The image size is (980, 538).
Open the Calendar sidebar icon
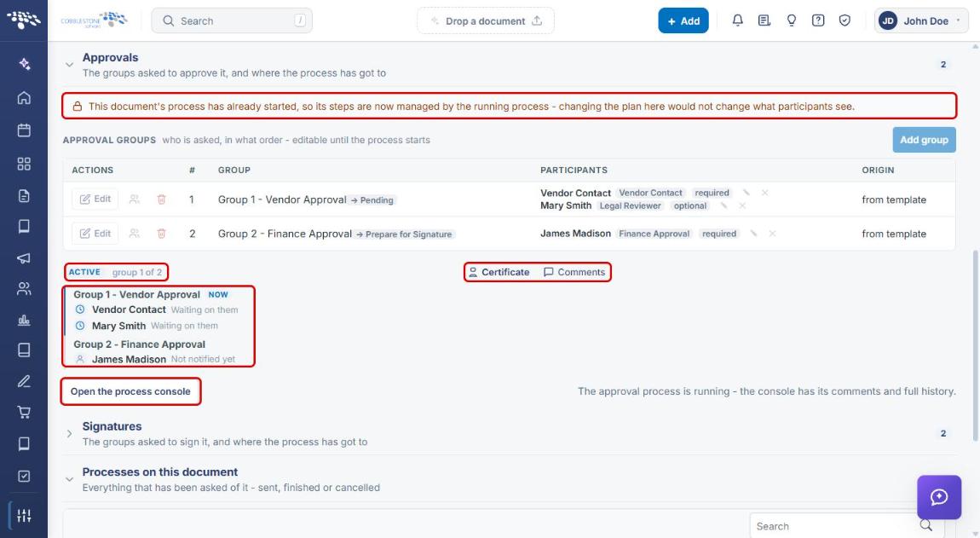24,130
